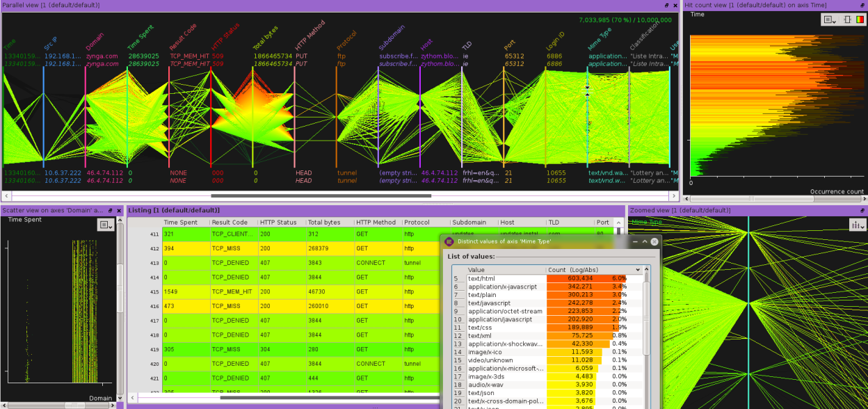Viewport: 868px width, 409px height.
Task: Float the Hit count view panel
Action: 861,5
